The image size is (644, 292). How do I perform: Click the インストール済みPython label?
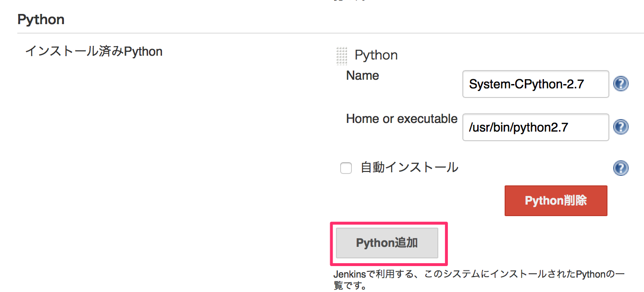coord(94,51)
